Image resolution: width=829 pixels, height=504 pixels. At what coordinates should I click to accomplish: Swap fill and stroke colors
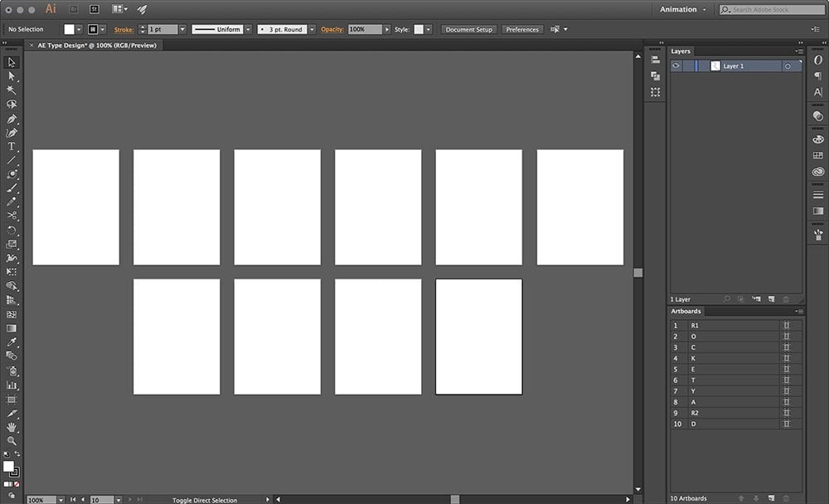pyautogui.click(x=17, y=454)
